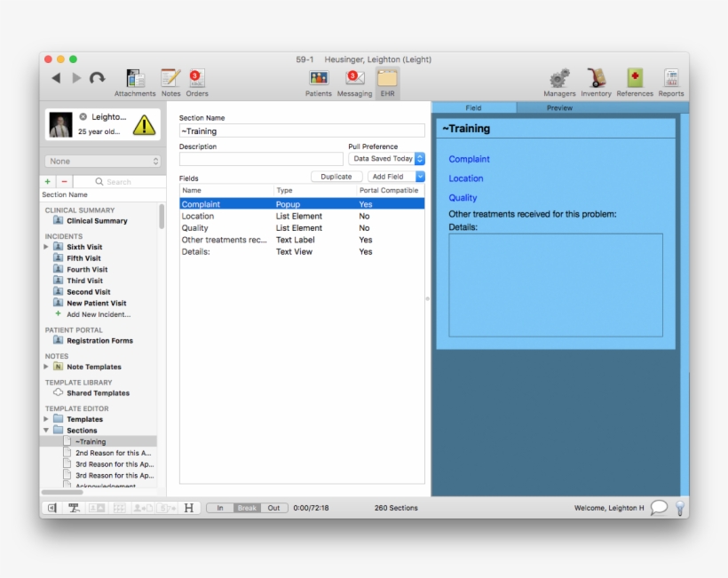Open the Reports icon
Image resolution: width=728 pixels, height=578 pixels.
(x=670, y=80)
